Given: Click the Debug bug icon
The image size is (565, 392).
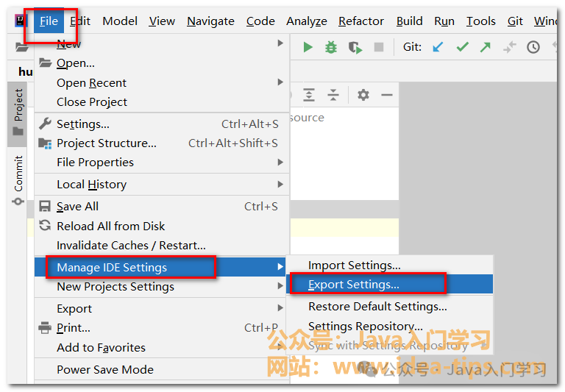Looking at the screenshot, I should pos(331,47).
